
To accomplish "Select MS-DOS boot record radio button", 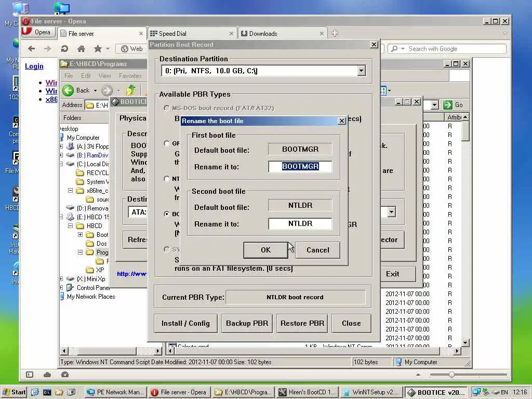I will [167, 108].
